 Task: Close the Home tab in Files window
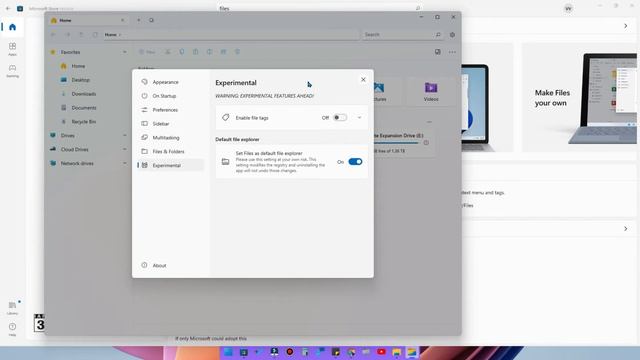pyautogui.click(x=122, y=20)
